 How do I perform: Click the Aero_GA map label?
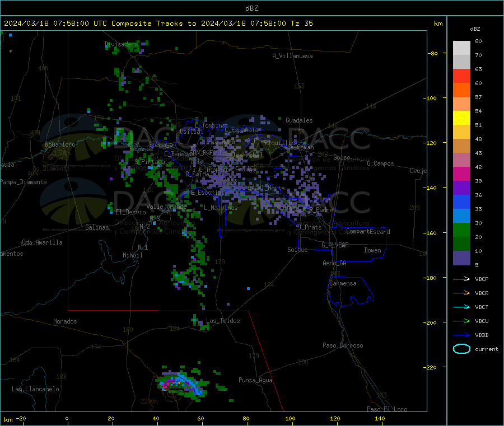pyautogui.click(x=335, y=263)
